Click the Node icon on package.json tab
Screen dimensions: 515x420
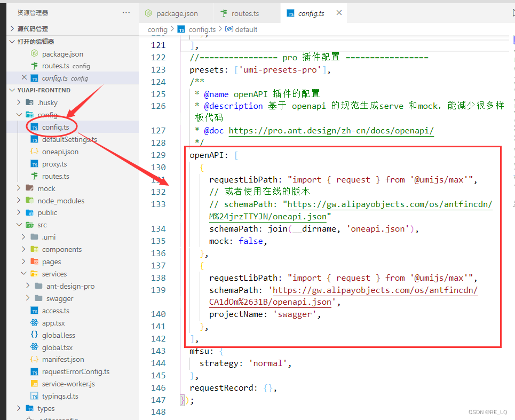(x=148, y=13)
